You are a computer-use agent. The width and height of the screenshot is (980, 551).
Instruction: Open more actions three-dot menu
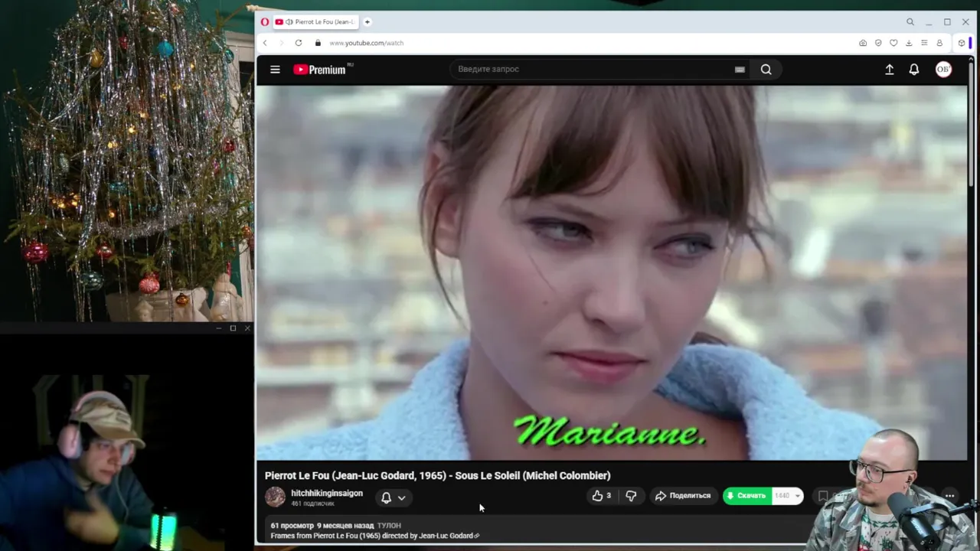coord(949,496)
